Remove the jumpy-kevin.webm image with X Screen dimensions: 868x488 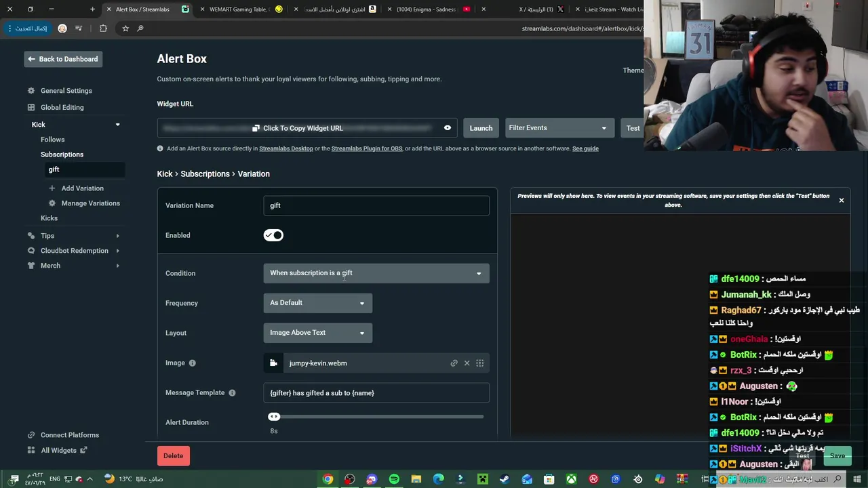[467, 363]
